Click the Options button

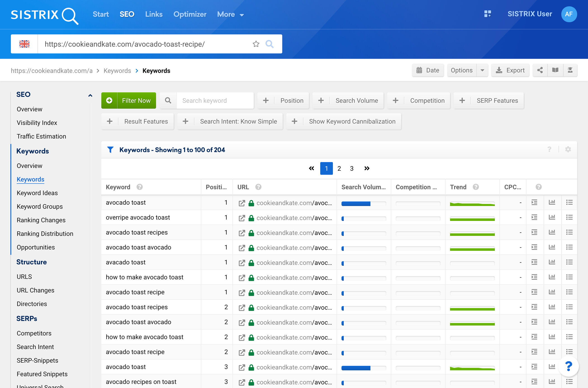click(x=462, y=70)
